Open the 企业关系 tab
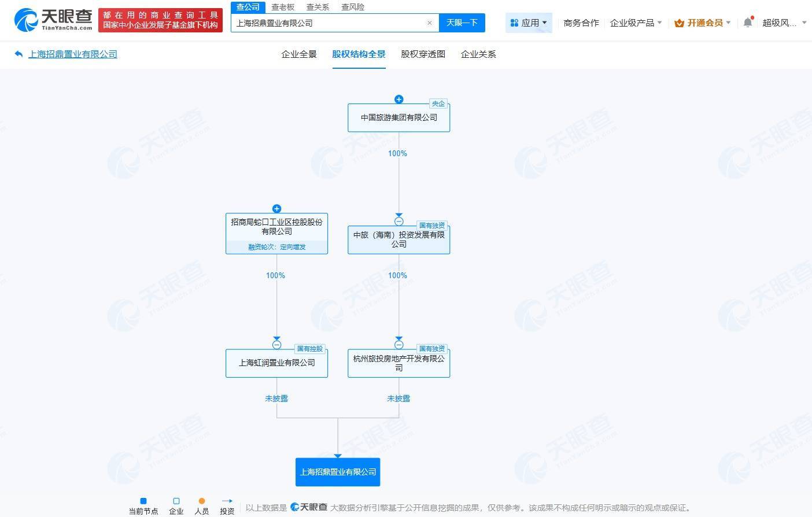This screenshot has width=812, height=517. 478,54
